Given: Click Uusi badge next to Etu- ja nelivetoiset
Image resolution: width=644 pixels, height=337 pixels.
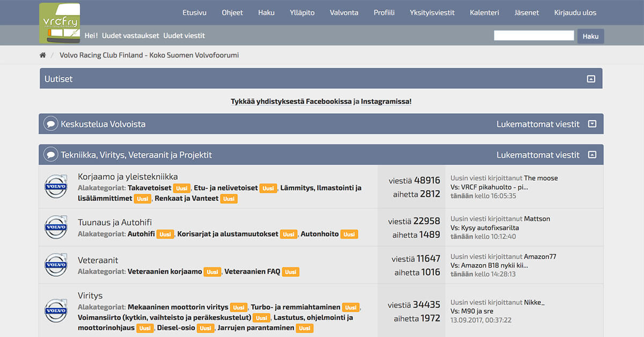Looking at the screenshot, I should pyautogui.click(x=268, y=188).
